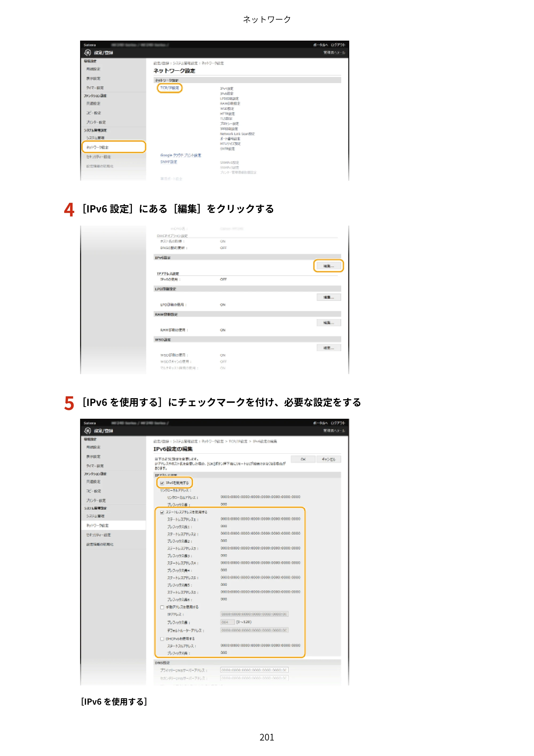Select ネットワーク設定 in the IPv6 edit screenshot sidebar
Viewport: 534px width, 756px height.
(x=113, y=525)
